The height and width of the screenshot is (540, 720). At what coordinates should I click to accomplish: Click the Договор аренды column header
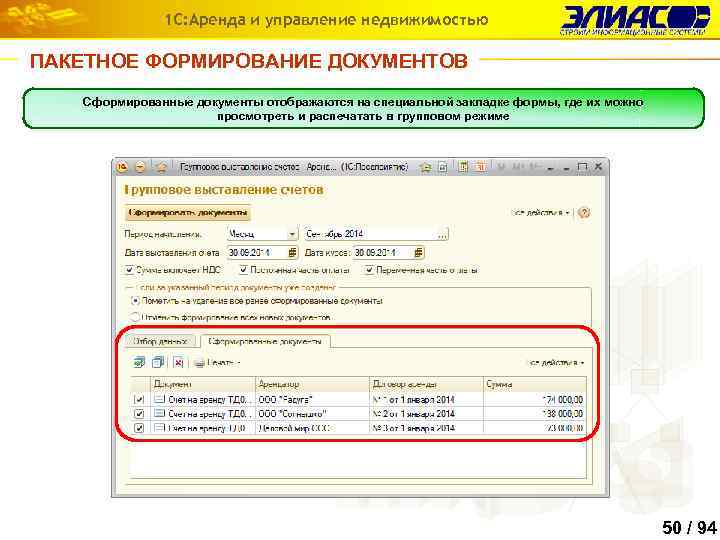pos(427,384)
